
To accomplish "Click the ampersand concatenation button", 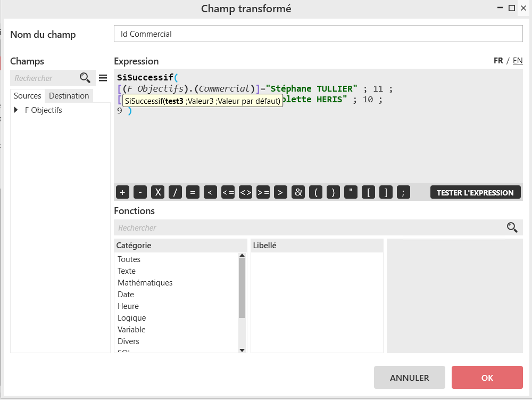I will coord(298,193).
